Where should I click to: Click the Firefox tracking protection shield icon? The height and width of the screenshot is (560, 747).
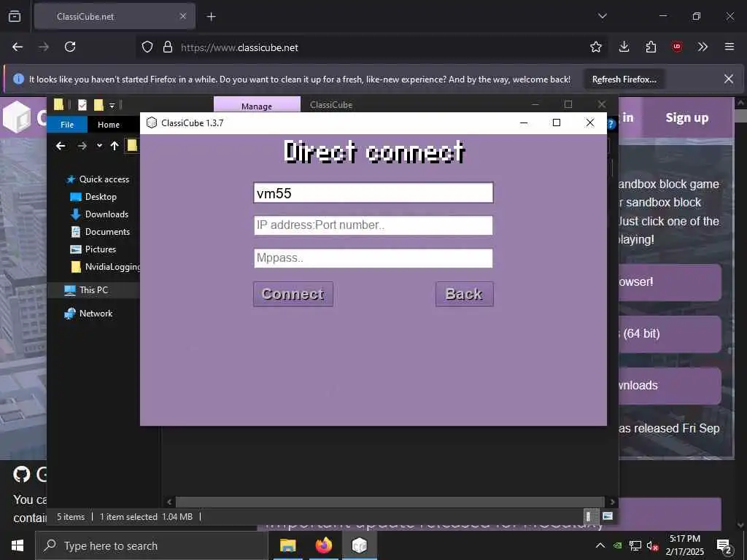pos(147,47)
